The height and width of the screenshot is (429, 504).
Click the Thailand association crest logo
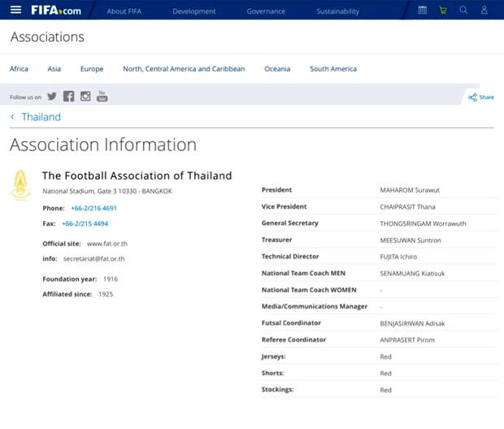pos(20,185)
